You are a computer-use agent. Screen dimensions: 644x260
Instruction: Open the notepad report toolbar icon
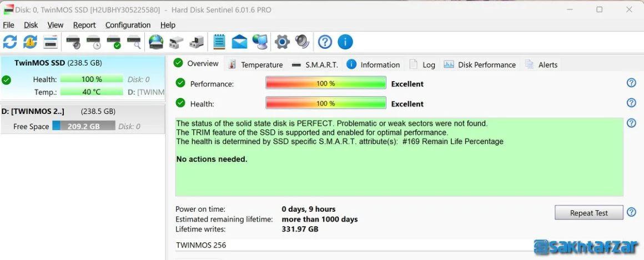pyautogui.click(x=219, y=42)
